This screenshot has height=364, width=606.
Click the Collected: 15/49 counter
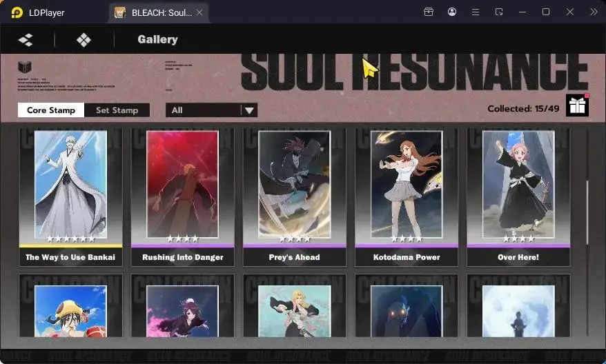(523, 108)
